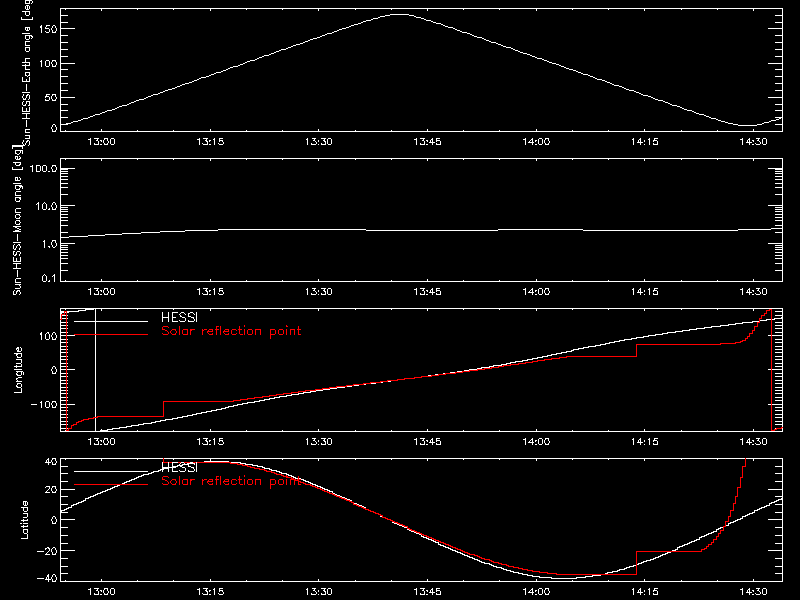Click white HESSI legend line in Longitude plot

click(111, 321)
